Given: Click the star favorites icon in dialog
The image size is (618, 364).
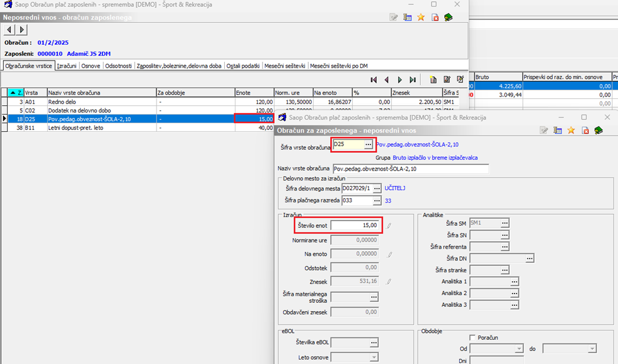Looking at the screenshot, I should coord(571,130).
